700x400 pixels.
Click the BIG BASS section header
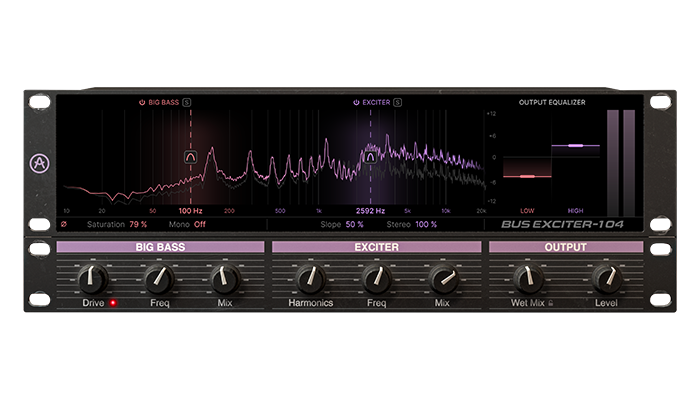tap(160, 247)
